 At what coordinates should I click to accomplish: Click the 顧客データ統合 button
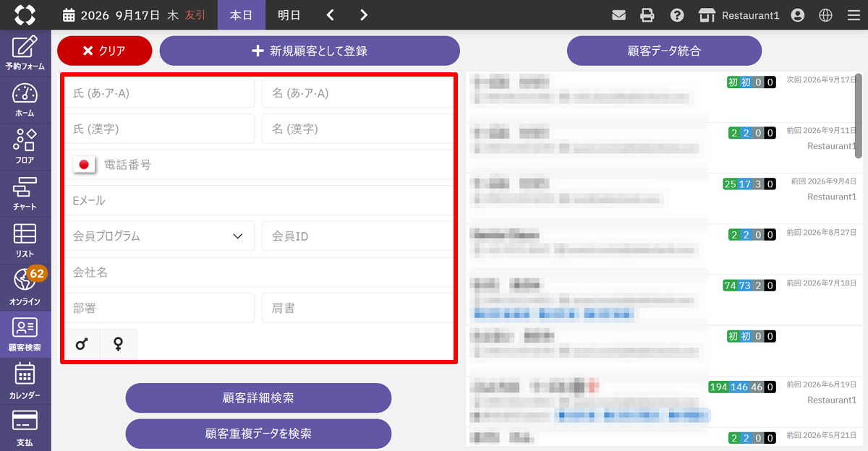(664, 51)
